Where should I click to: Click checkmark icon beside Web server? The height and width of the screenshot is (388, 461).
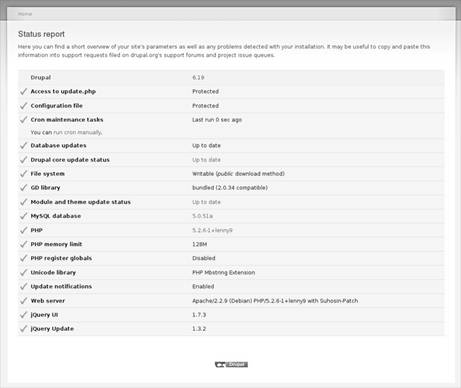point(23,301)
